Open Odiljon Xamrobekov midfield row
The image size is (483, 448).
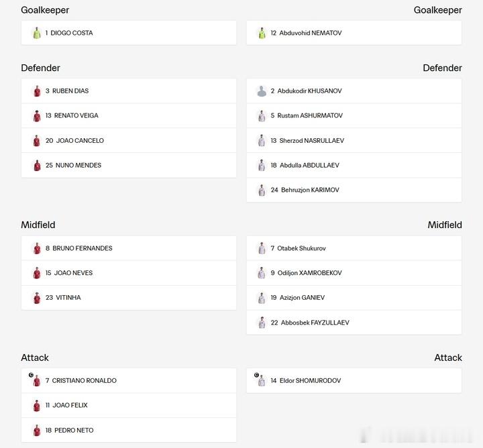[354, 273]
